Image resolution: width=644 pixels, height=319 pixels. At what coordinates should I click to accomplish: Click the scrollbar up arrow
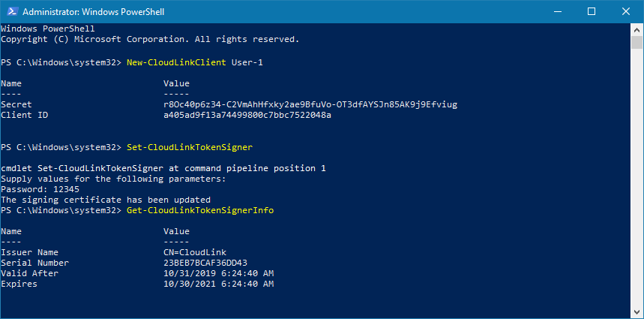pos(637,29)
